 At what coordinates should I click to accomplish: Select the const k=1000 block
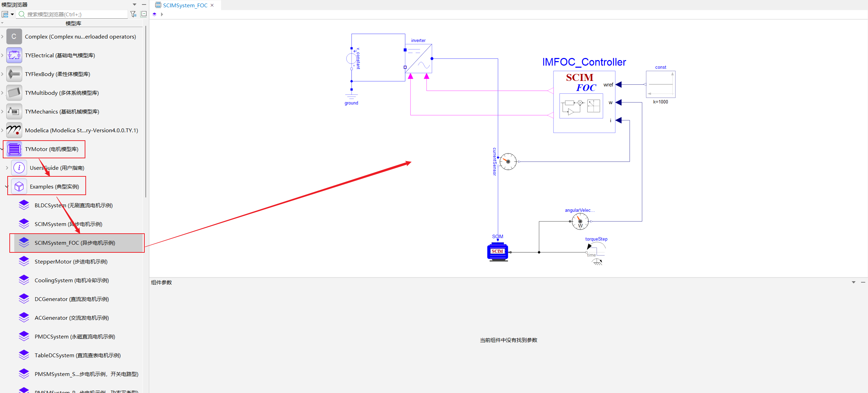660,84
